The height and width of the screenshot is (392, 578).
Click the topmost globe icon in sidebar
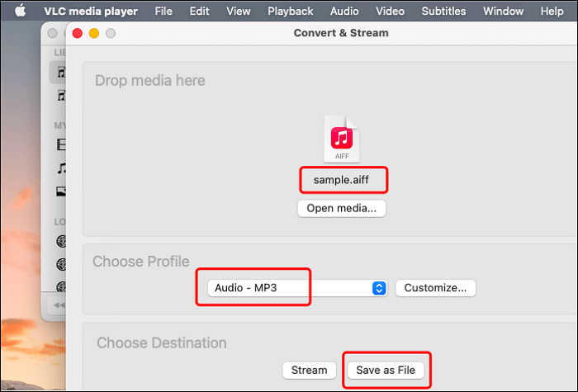[x=60, y=242]
